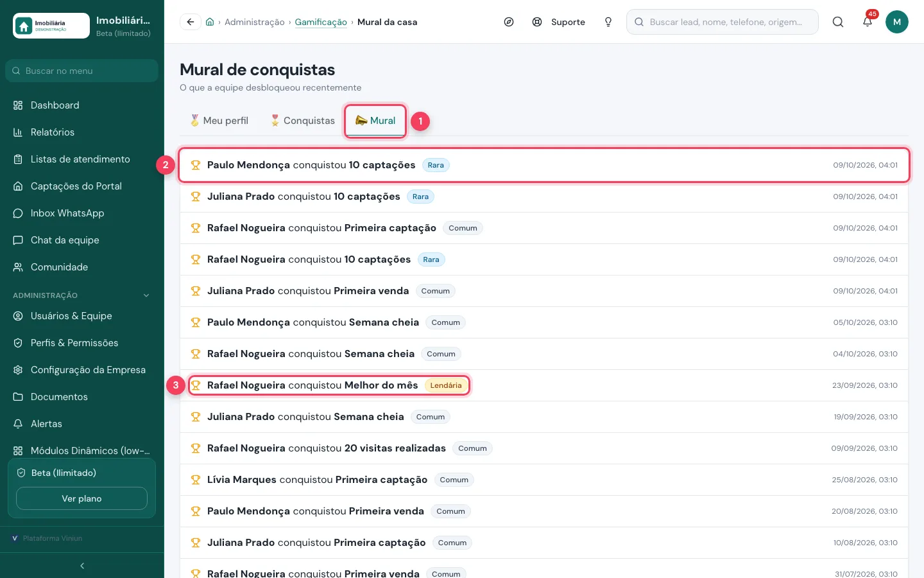The image size is (924, 578).
Task: Follow the Gamificação breadcrumb link
Action: pos(321,22)
